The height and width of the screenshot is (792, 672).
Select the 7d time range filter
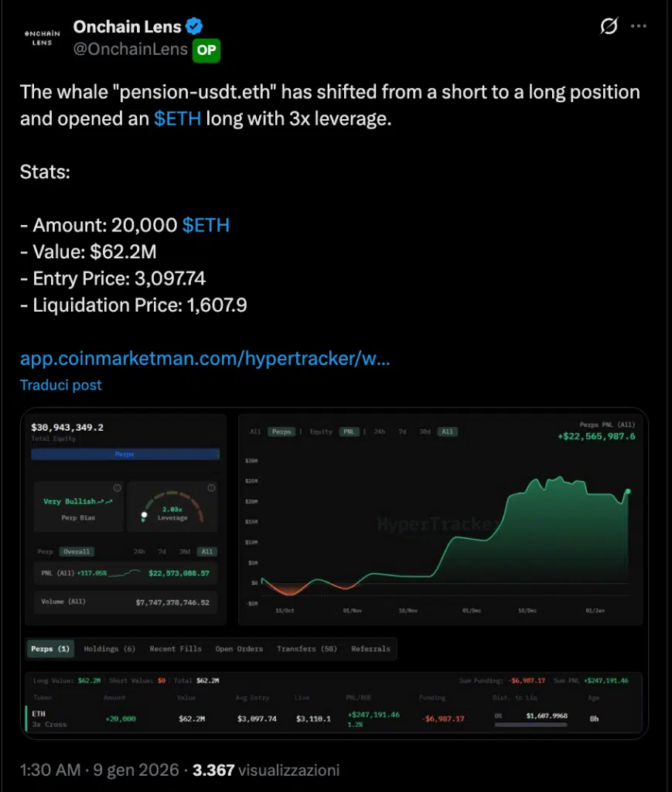(x=401, y=432)
